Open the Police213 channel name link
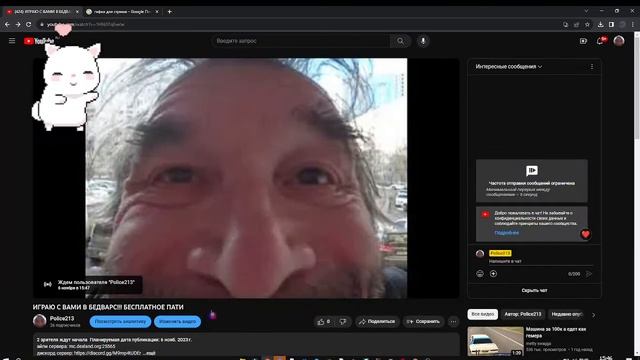Screen dimensions: 640x360 (x=62, y=318)
